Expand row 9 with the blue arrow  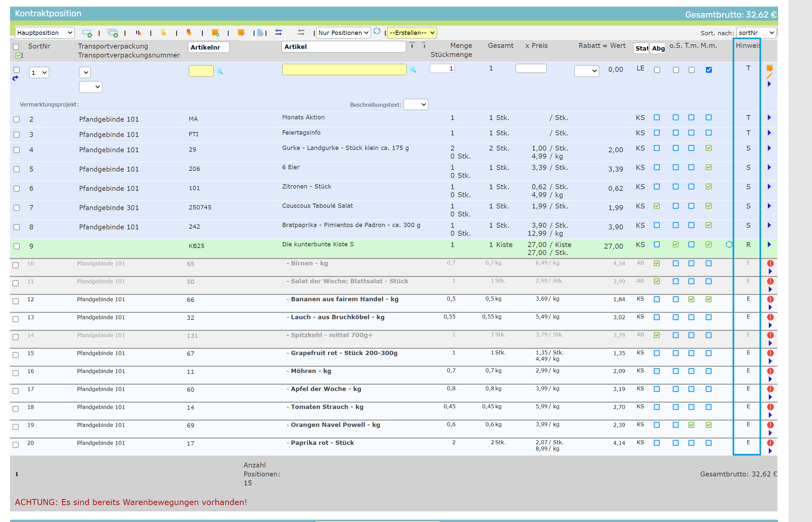(769, 244)
